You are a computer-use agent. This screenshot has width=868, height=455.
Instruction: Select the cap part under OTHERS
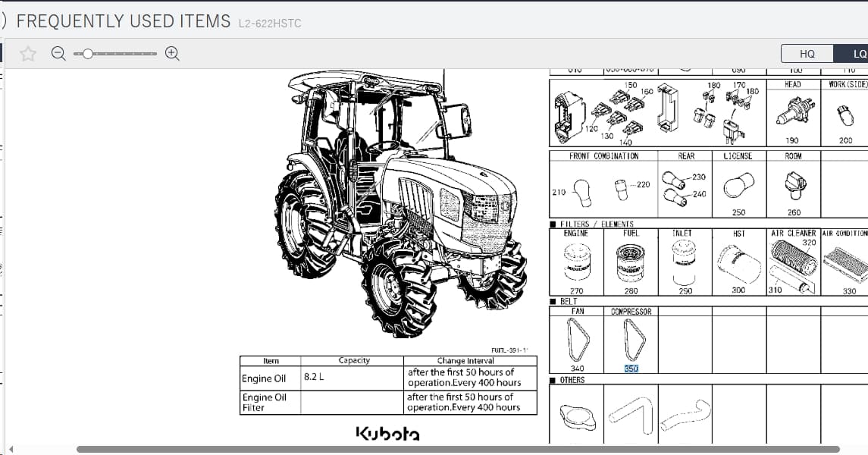578,417
